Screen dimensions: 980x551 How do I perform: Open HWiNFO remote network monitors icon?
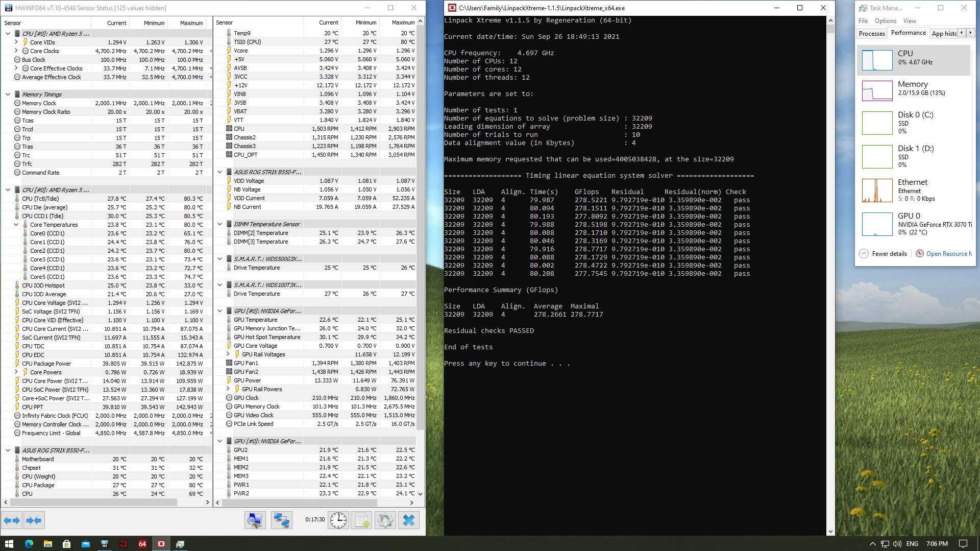281,520
